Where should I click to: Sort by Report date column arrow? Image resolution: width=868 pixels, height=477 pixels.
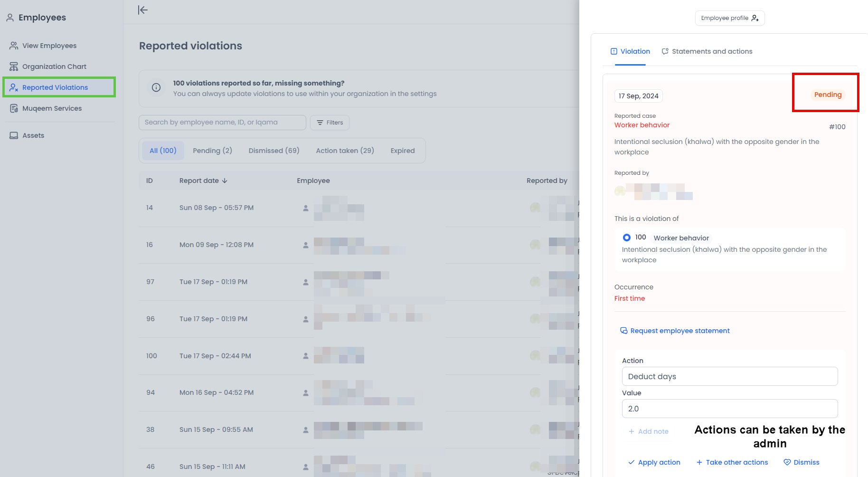[x=225, y=181]
